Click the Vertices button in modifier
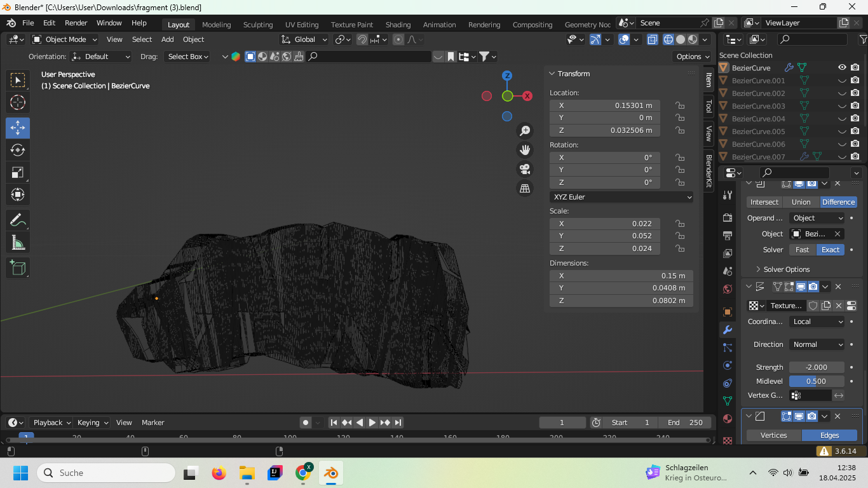The width and height of the screenshot is (868, 488). pos(773,435)
